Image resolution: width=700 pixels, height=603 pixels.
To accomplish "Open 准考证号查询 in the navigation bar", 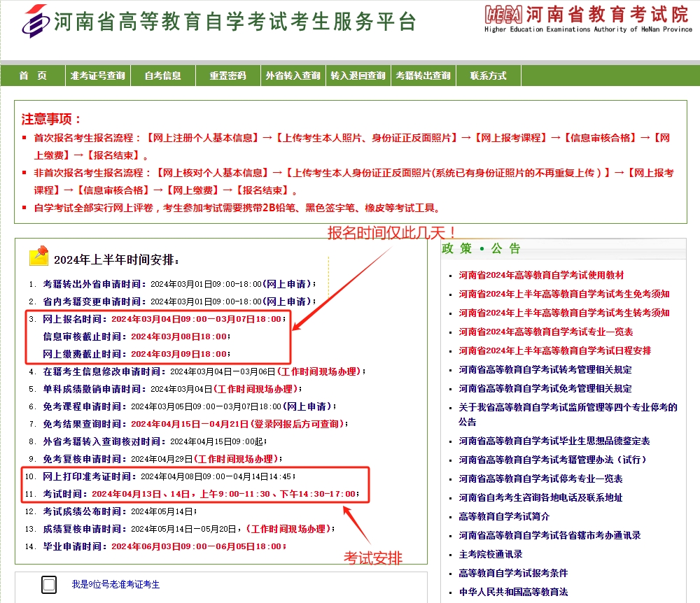I will click(97, 76).
